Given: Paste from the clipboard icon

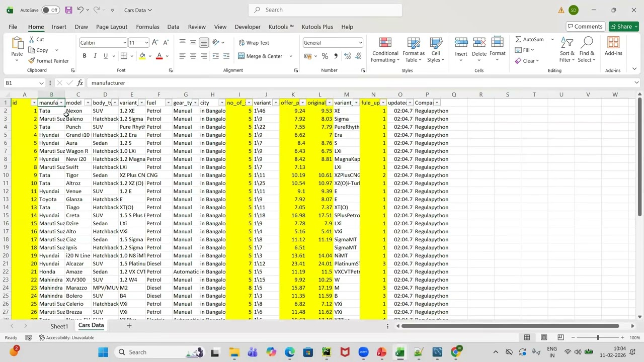Looking at the screenshot, I should pyautogui.click(x=17, y=44).
